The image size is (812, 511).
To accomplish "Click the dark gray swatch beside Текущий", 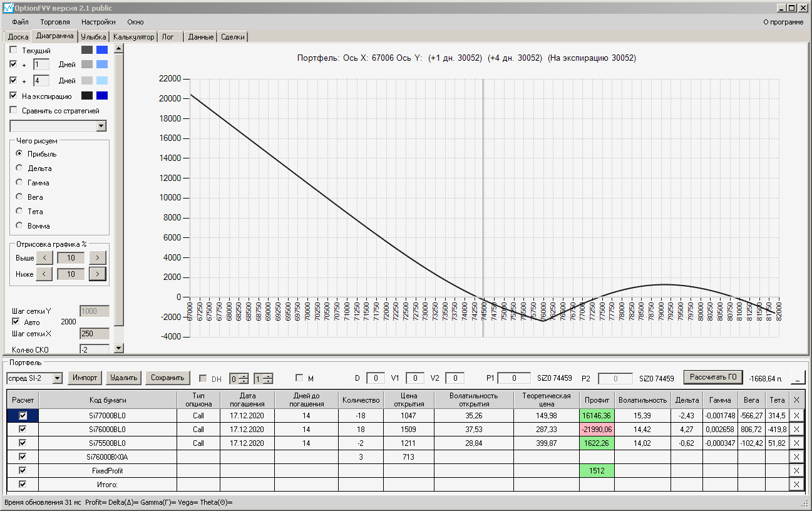I will 87,49.
